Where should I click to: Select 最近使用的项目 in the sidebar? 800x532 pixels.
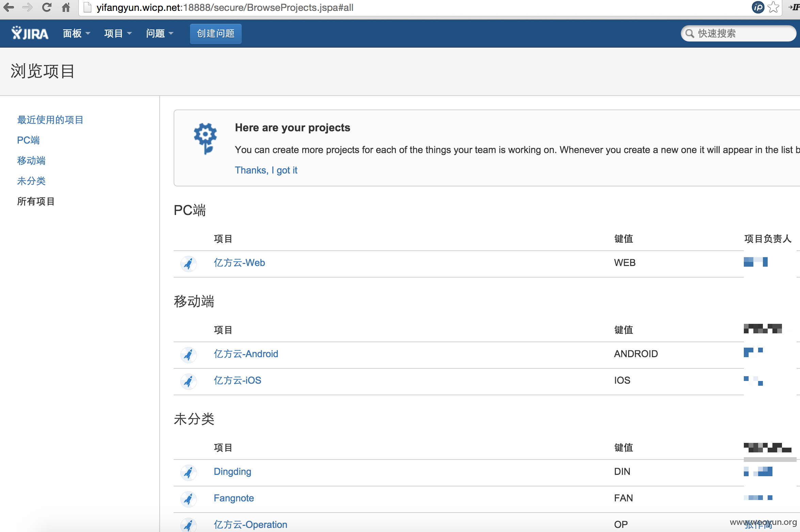coord(50,120)
